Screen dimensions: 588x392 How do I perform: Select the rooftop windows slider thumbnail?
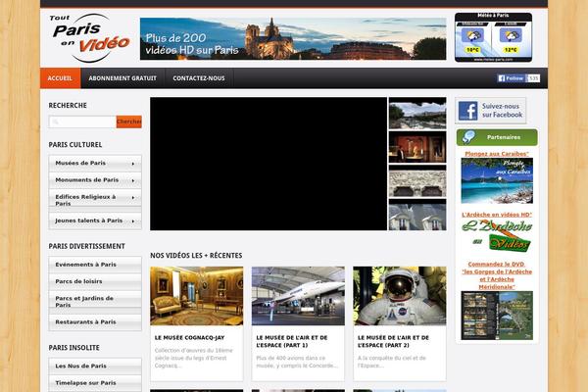pos(417,215)
